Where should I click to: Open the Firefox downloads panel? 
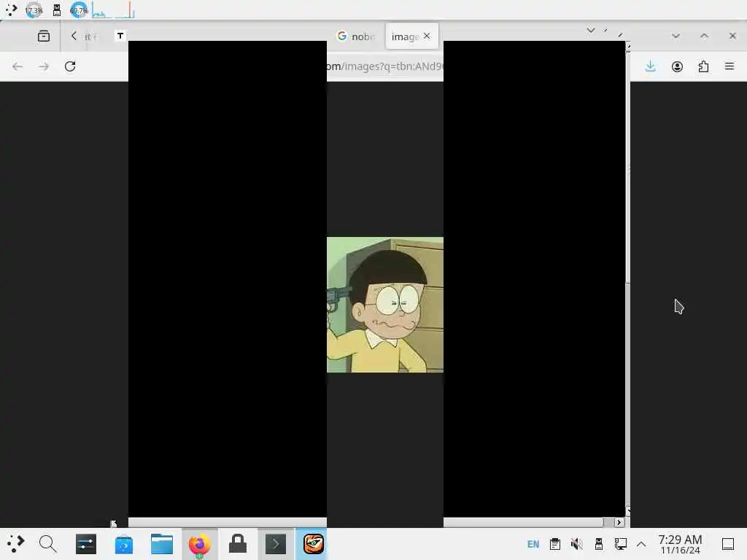650,66
